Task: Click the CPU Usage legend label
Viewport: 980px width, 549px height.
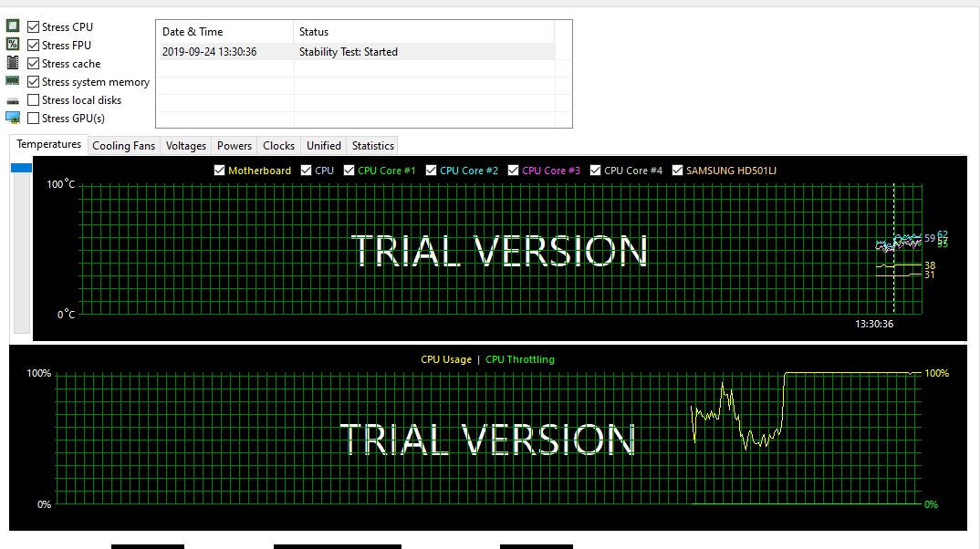Action: 446,359
